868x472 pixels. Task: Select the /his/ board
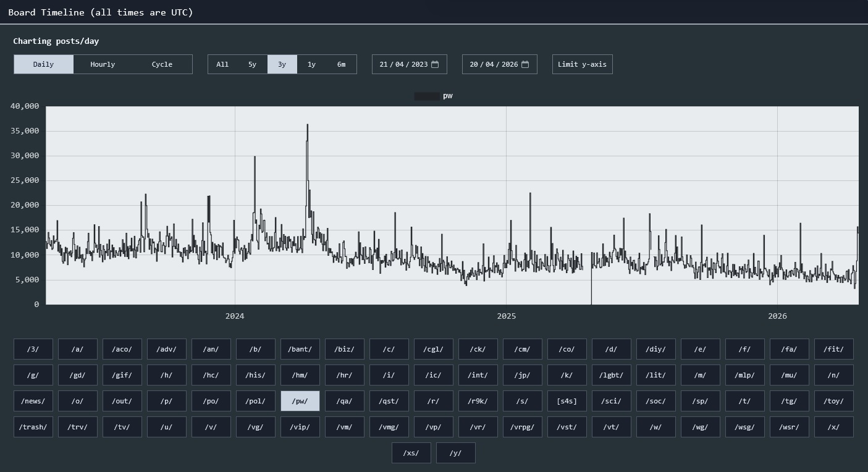256,375
